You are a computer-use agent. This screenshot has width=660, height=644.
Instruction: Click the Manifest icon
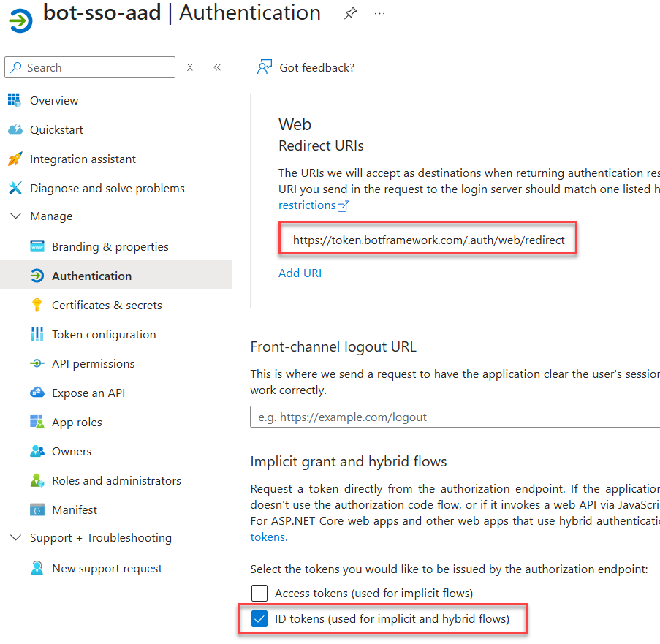pos(39,509)
